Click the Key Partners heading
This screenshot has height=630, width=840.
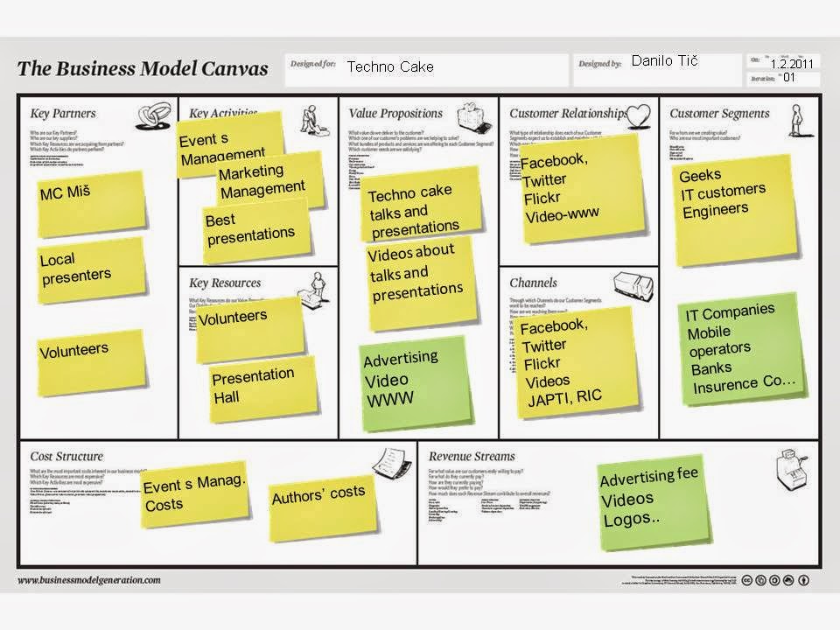[x=63, y=114]
